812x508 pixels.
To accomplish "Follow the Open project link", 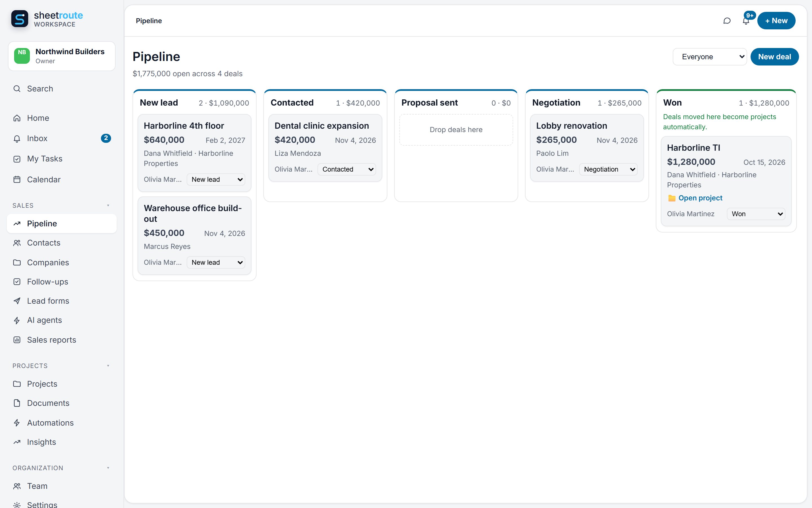I will [700, 198].
